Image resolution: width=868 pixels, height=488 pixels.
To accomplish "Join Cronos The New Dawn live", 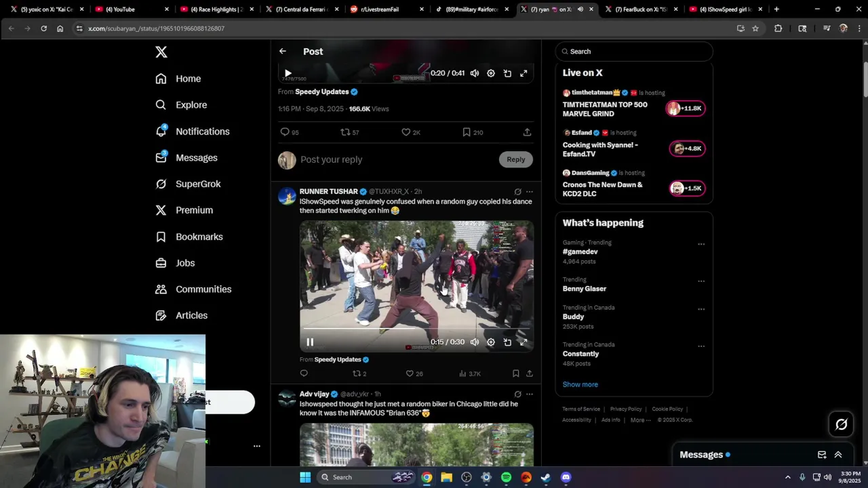I will pyautogui.click(x=687, y=188).
